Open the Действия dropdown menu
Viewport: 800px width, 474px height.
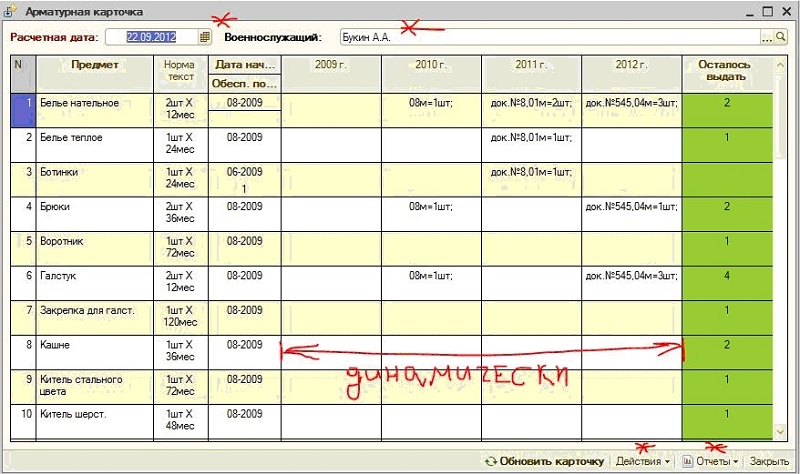pyautogui.click(x=643, y=462)
